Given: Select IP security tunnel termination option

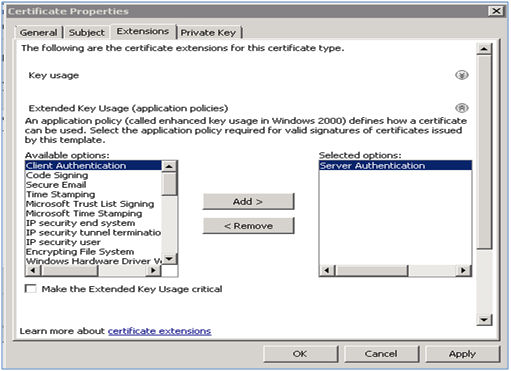Looking at the screenshot, I should [x=93, y=232].
